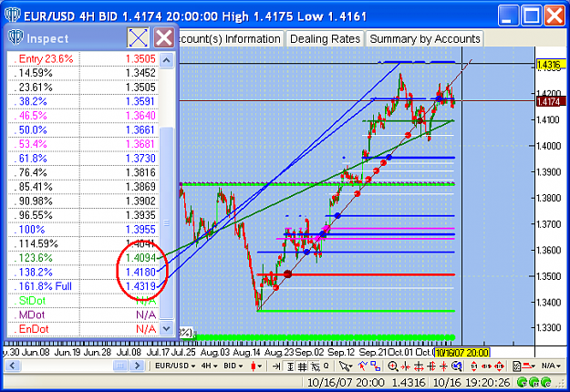Select the 61.8% row valued 1.3730
Viewport: 570px width, 392px height.
(x=83, y=159)
